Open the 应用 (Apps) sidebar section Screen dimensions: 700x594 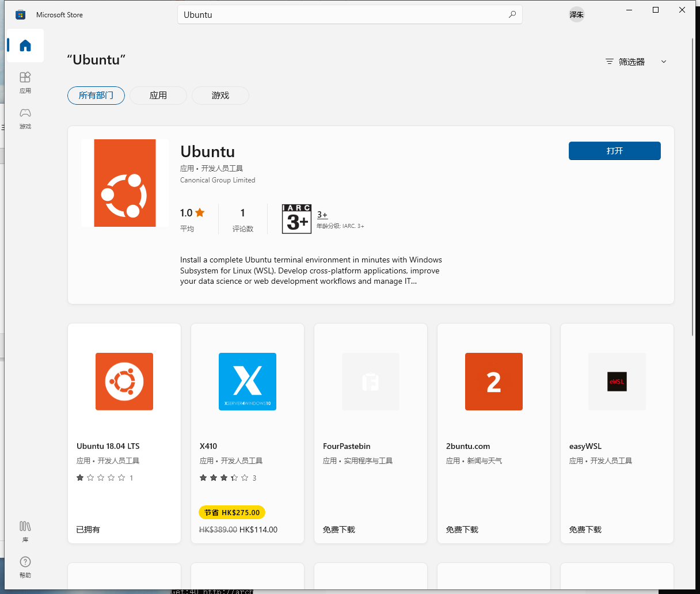pyautogui.click(x=25, y=82)
